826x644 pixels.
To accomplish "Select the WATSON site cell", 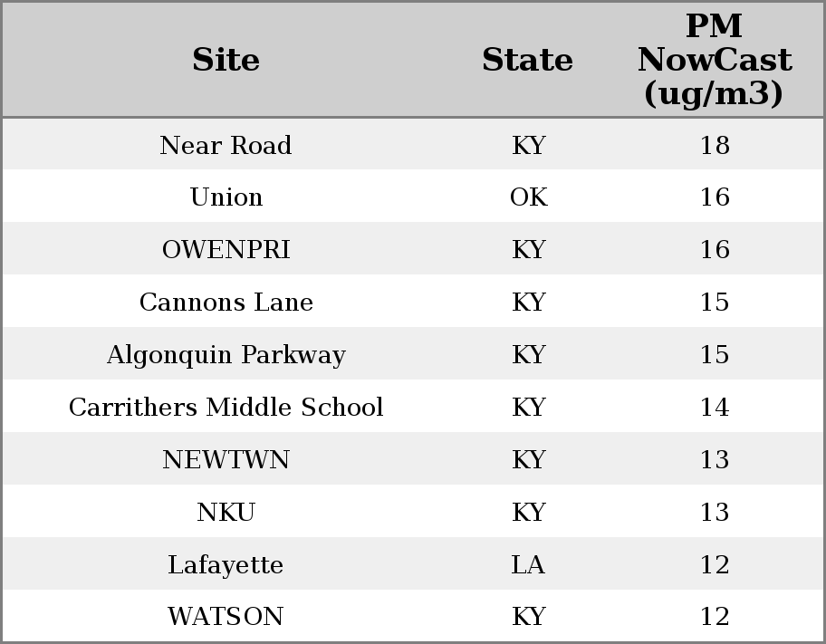I will [226, 617].
